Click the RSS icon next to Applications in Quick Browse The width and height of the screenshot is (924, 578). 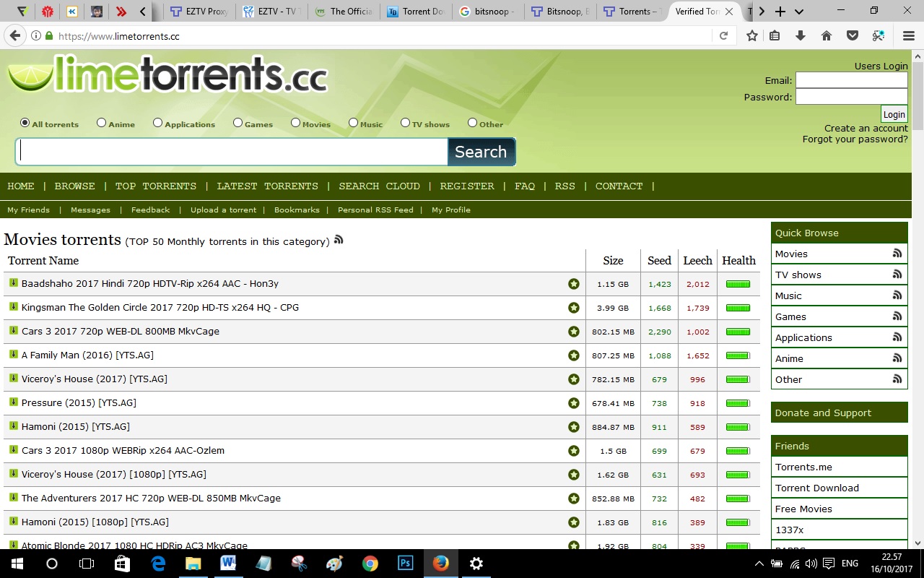(897, 337)
